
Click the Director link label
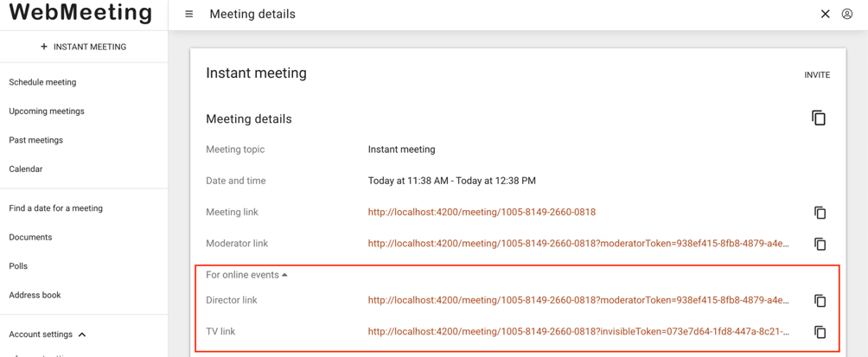pos(232,301)
